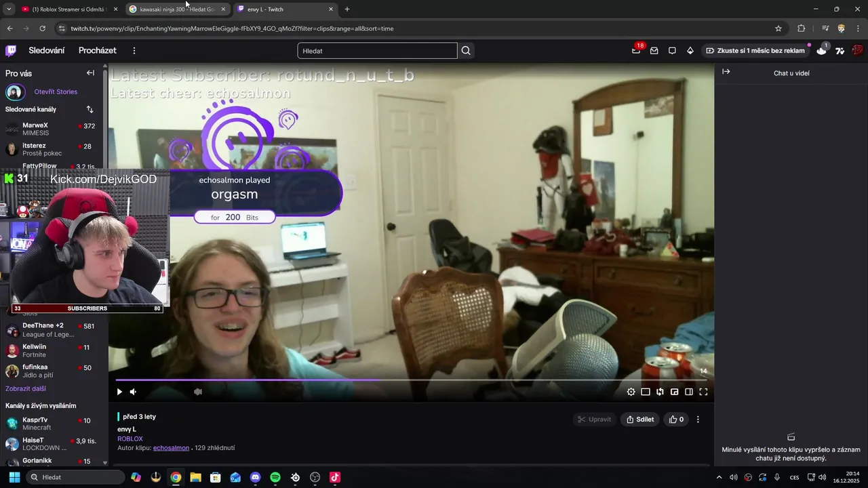Open the Windows Start menu
The width and height of the screenshot is (868, 488).
tap(14, 477)
